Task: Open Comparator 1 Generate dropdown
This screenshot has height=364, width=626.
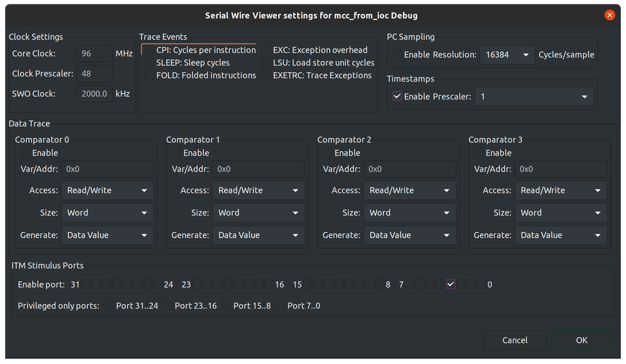Action: click(x=258, y=235)
